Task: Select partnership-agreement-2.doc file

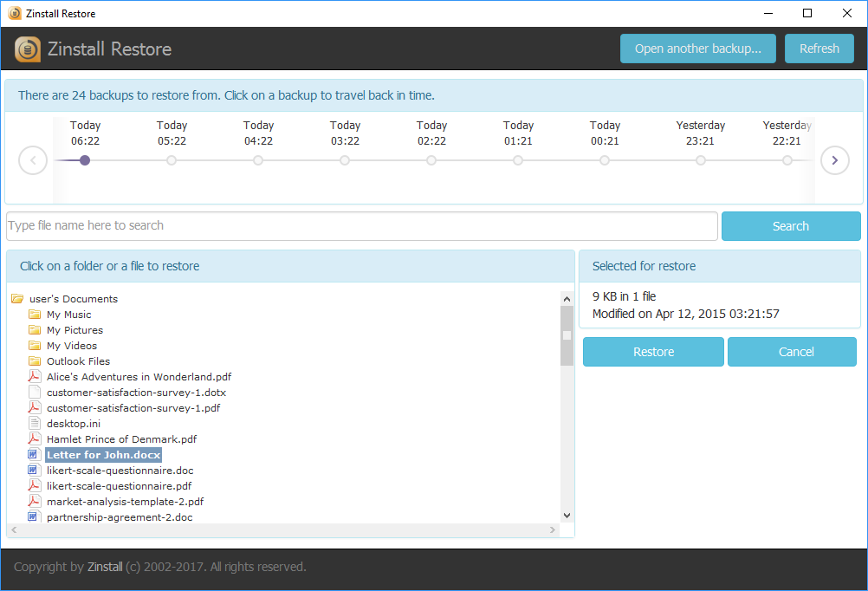Action: [120, 516]
